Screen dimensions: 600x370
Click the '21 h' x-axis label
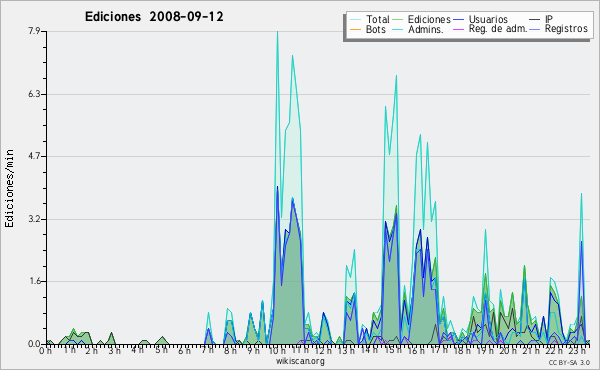pyautogui.click(x=530, y=350)
